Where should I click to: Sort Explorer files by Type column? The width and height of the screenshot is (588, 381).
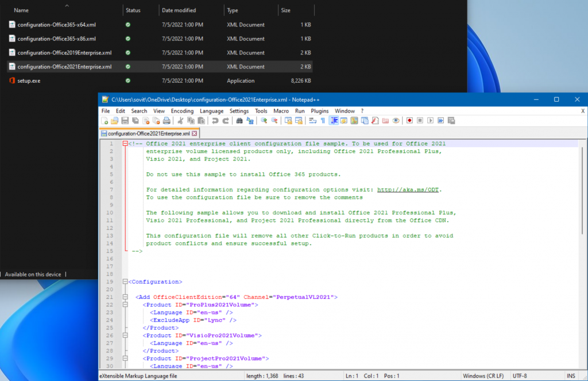click(x=233, y=10)
